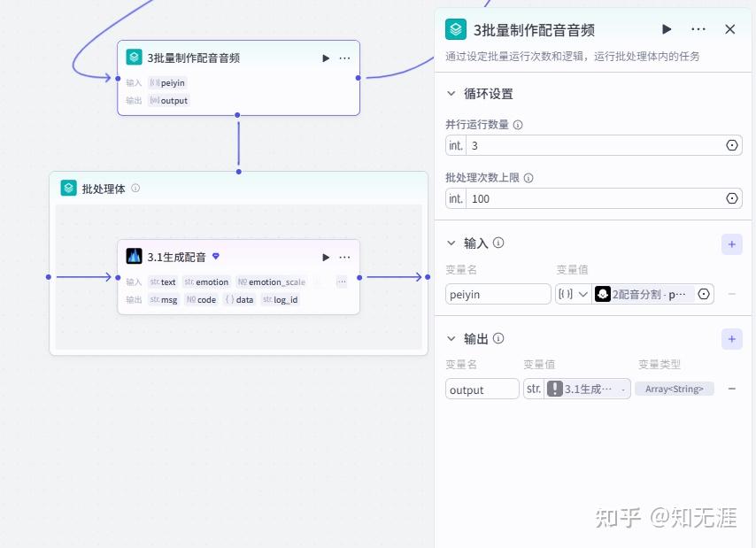Click the right port of 3批量制作配音音频 node
Viewport: 756px width, 548px height.
point(359,78)
